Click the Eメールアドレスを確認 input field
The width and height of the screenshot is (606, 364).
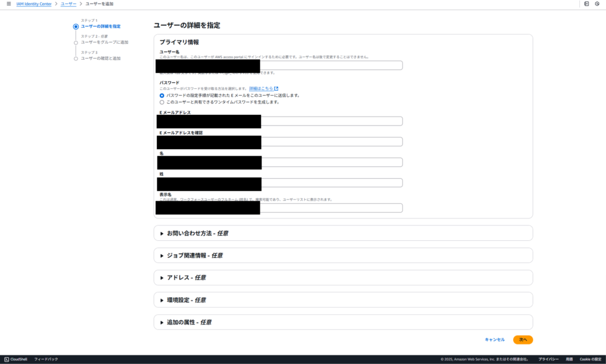point(281,142)
